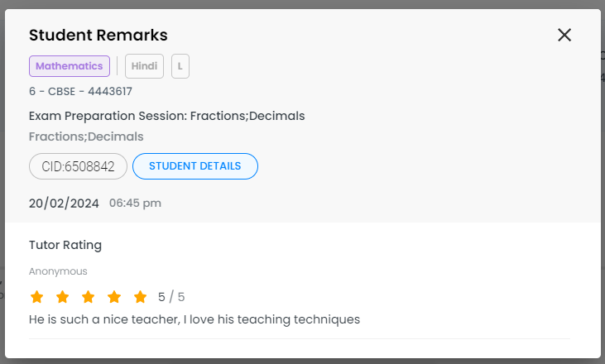Click the second rating star
605x364 pixels.
tap(62, 297)
